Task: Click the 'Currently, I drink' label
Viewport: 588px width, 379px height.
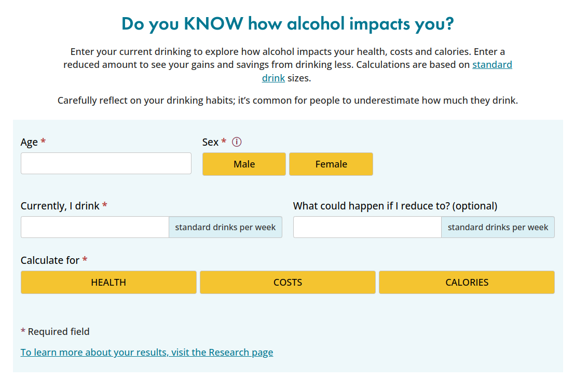Action: tap(60, 206)
